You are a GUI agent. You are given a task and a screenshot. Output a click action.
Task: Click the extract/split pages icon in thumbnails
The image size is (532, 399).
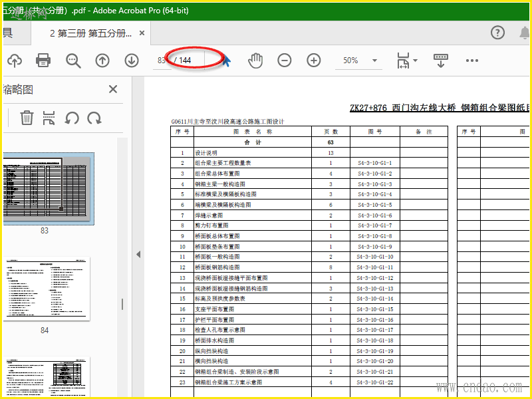pyautogui.click(x=49, y=118)
